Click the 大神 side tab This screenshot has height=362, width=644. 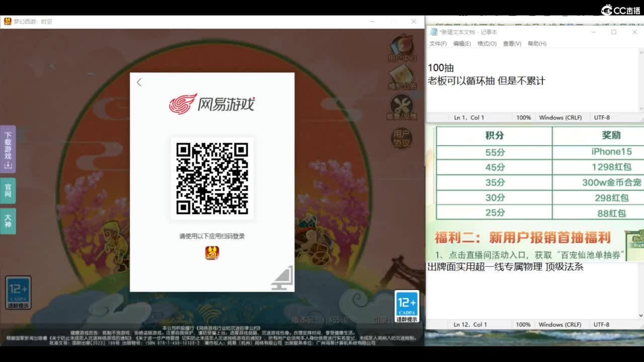(x=8, y=221)
